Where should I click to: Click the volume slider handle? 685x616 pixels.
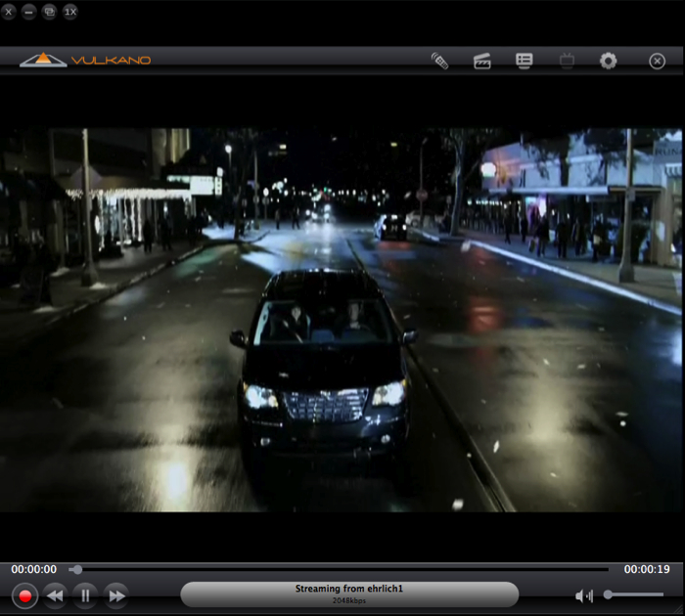608,594
